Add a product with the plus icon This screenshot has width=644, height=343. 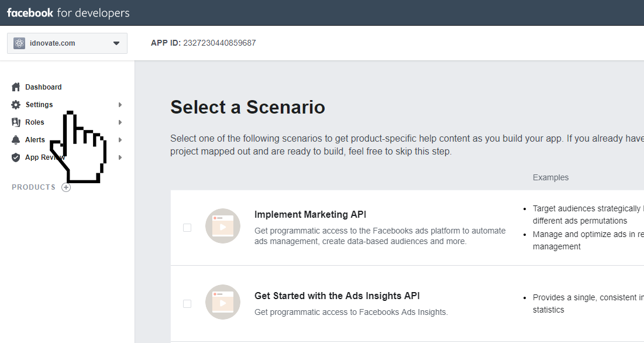66,187
